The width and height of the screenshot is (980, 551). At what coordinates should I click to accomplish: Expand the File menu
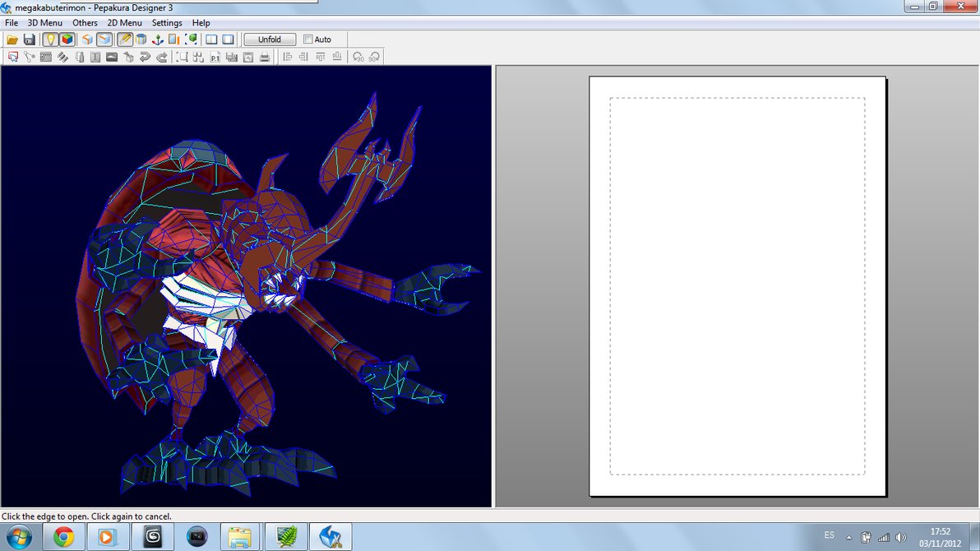click(12, 23)
